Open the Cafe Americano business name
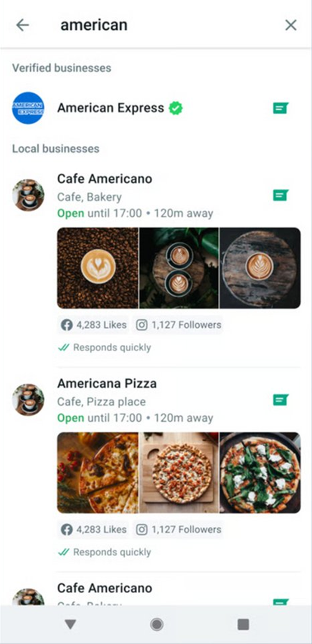The image size is (312, 644). [x=105, y=179]
